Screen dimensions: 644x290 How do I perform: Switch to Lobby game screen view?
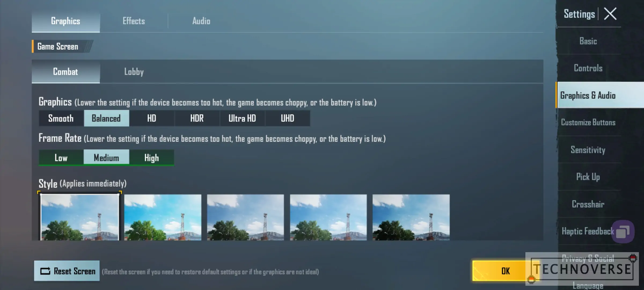(x=133, y=71)
